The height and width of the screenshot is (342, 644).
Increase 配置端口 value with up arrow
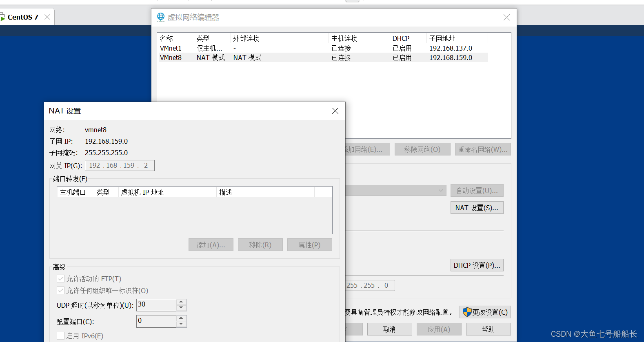click(181, 318)
